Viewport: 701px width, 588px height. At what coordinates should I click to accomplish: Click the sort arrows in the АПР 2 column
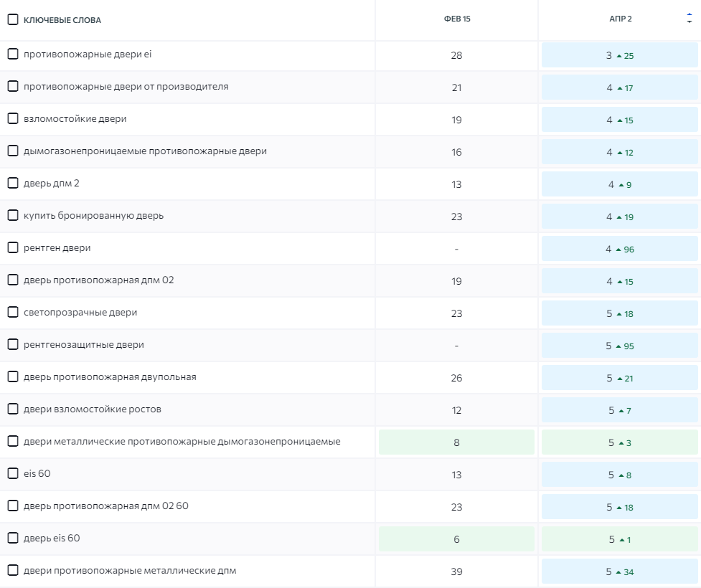click(690, 19)
